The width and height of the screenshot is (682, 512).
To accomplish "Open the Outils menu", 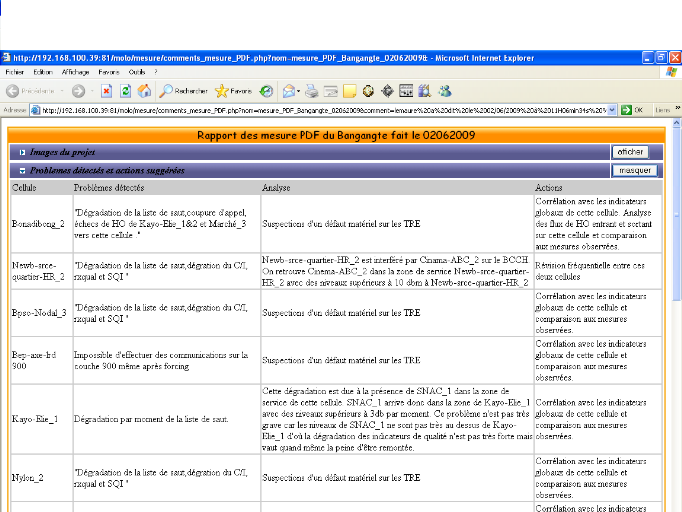I will [x=137, y=72].
